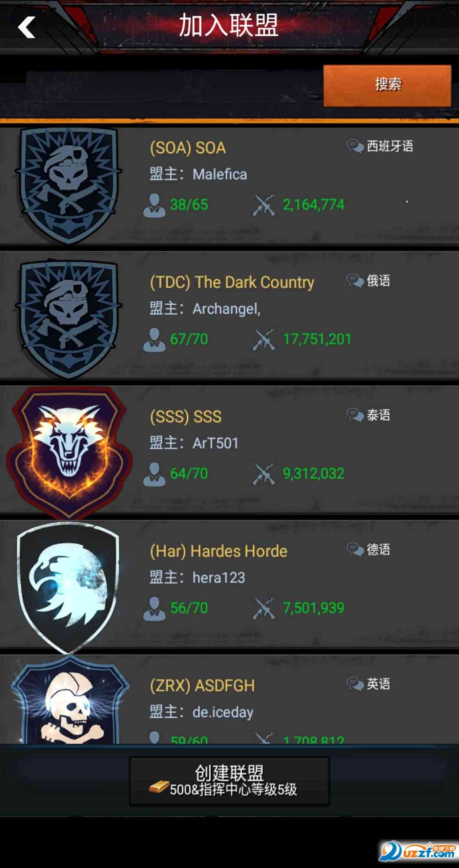
Task: Click the crossed rifles icon beside 7,501,939
Action: pos(264,608)
